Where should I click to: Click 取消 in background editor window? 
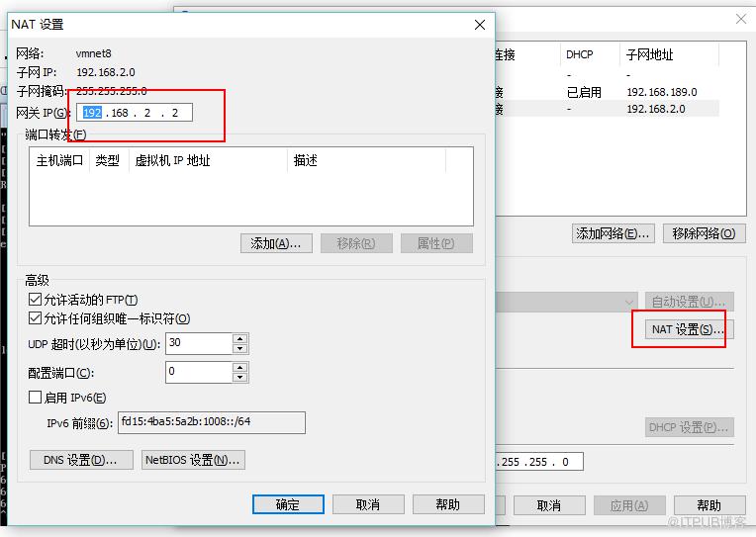549,505
